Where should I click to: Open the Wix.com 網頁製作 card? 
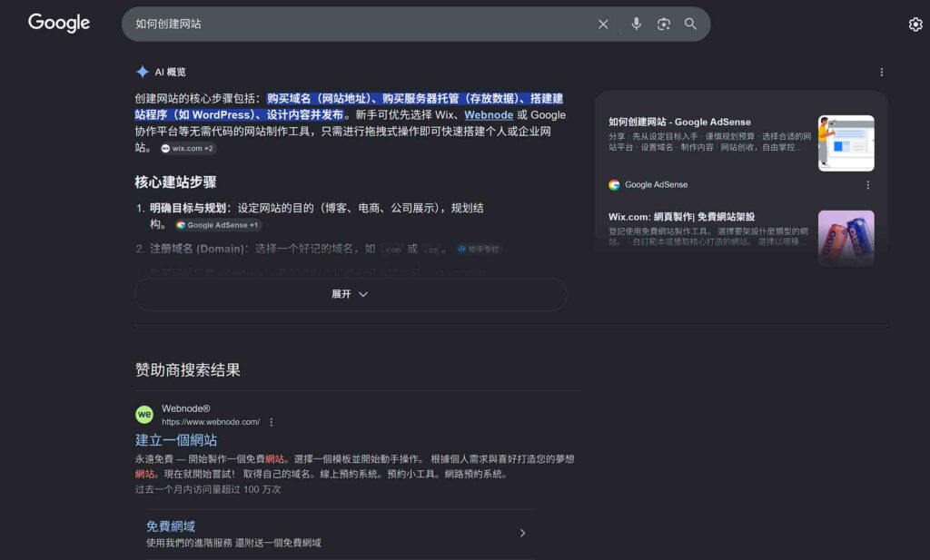pyautogui.click(x=681, y=217)
